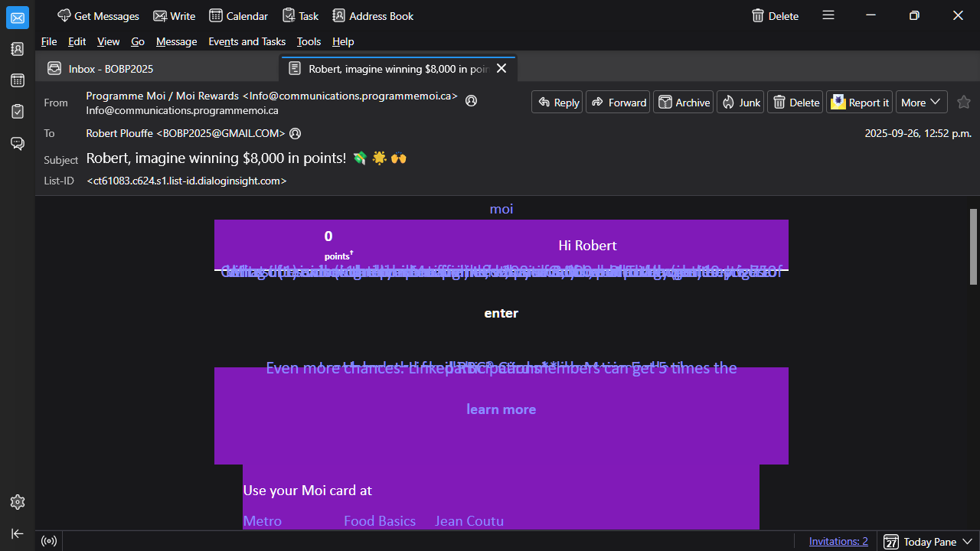Write a new message

[x=175, y=15]
